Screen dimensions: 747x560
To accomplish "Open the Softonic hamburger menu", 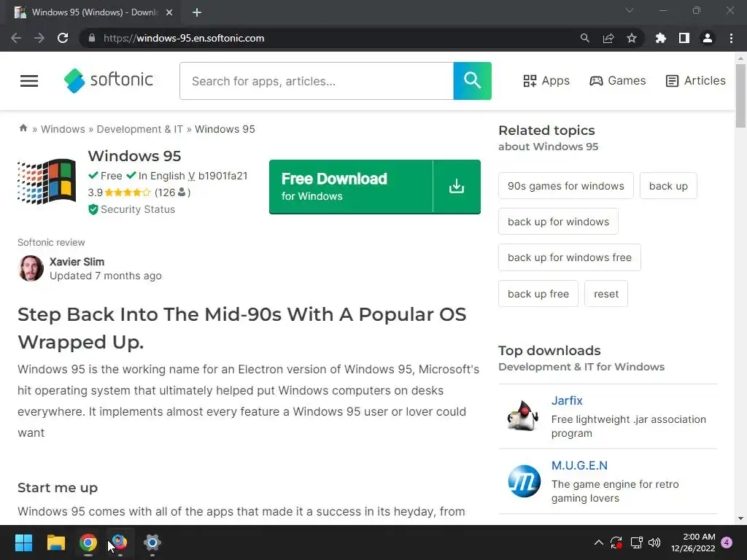I will [x=29, y=81].
